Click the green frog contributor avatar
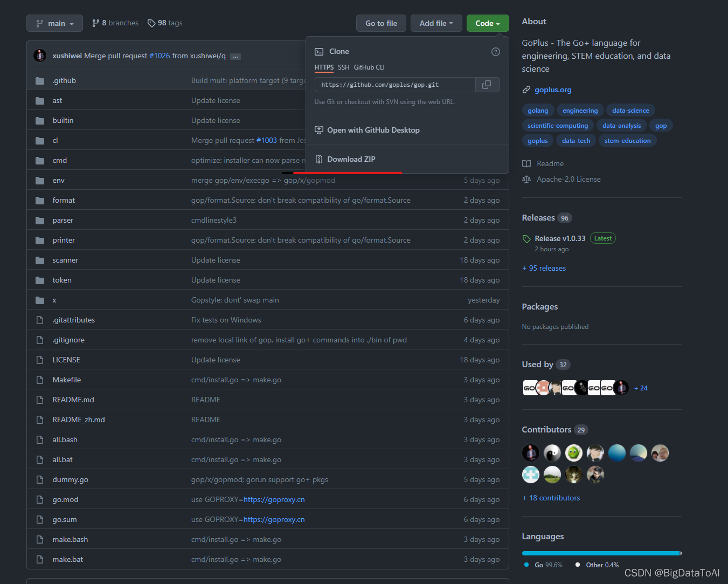This screenshot has width=728, height=584. [574, 453]
